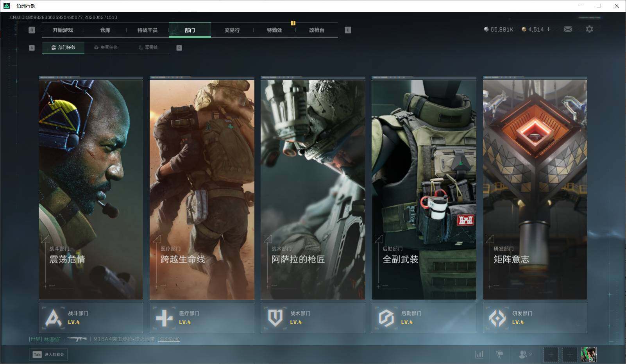Viewport: 626px width, 364px height.
Task: Click the plus beside 4,514 currency
Action: pos(548,29)
